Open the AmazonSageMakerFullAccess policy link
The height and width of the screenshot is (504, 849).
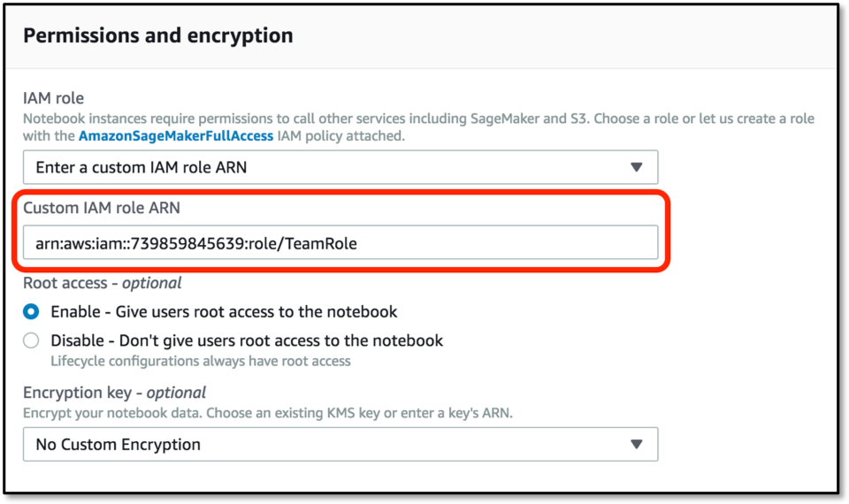click(176, 136)
